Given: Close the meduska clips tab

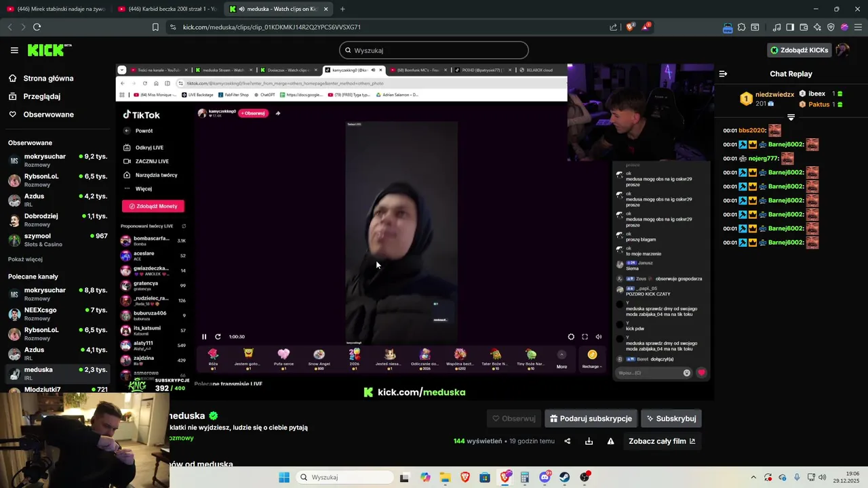Looking at the screenshot, I should click(x=326, y=9).
